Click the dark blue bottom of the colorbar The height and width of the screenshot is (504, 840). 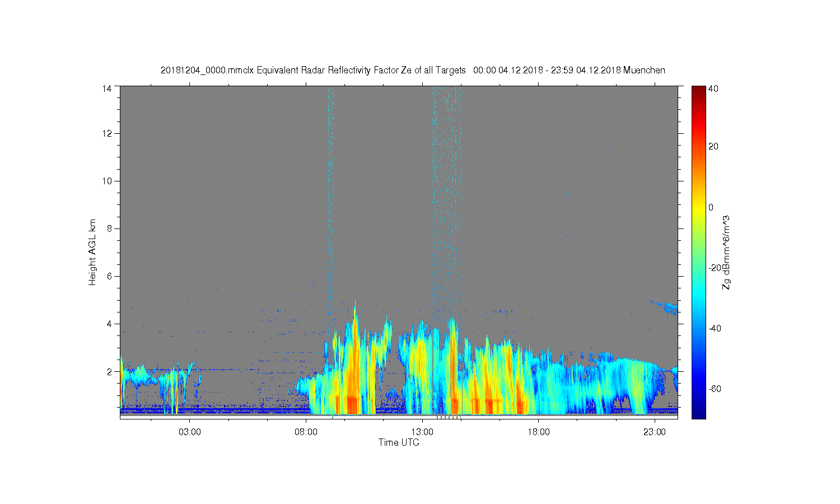[x=698, y=413]
